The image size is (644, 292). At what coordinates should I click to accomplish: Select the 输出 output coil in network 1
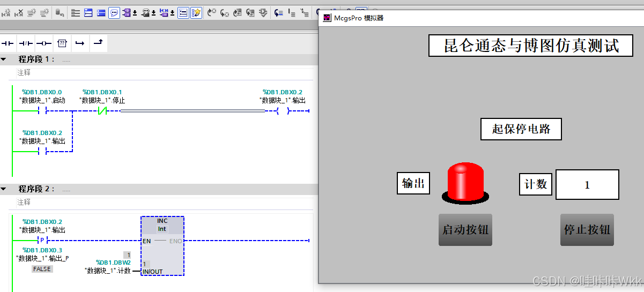point(283,111)
